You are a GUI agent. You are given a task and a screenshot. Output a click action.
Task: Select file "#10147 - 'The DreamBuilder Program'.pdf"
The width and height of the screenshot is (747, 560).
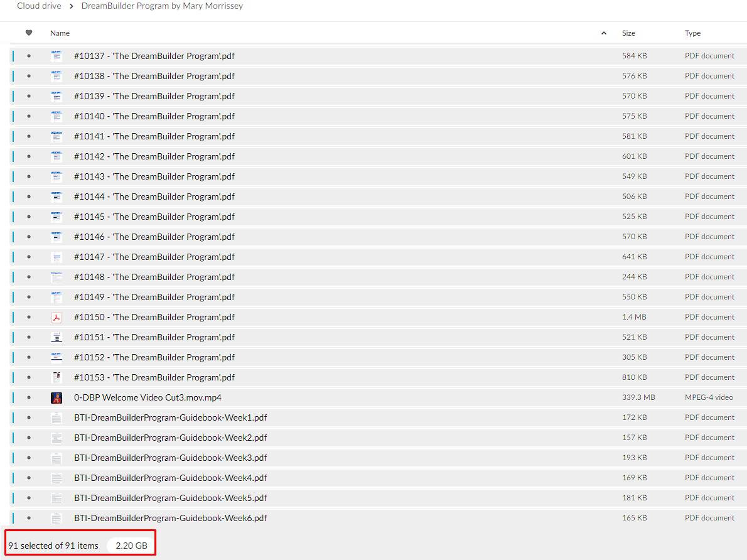click(x=154, y=257)
